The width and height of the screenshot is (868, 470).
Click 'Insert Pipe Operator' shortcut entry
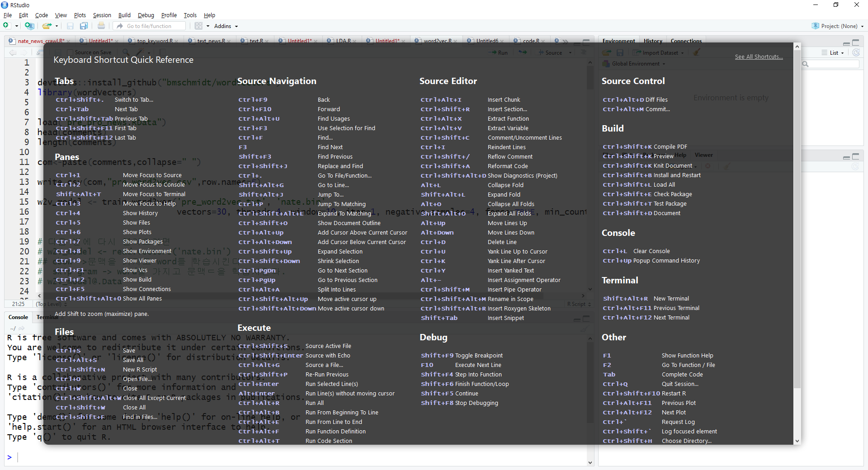coord(514,290)
